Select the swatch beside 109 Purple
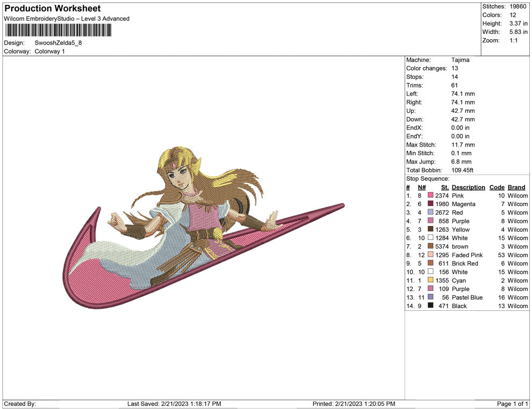532x409 pixels. pos(430,288)
